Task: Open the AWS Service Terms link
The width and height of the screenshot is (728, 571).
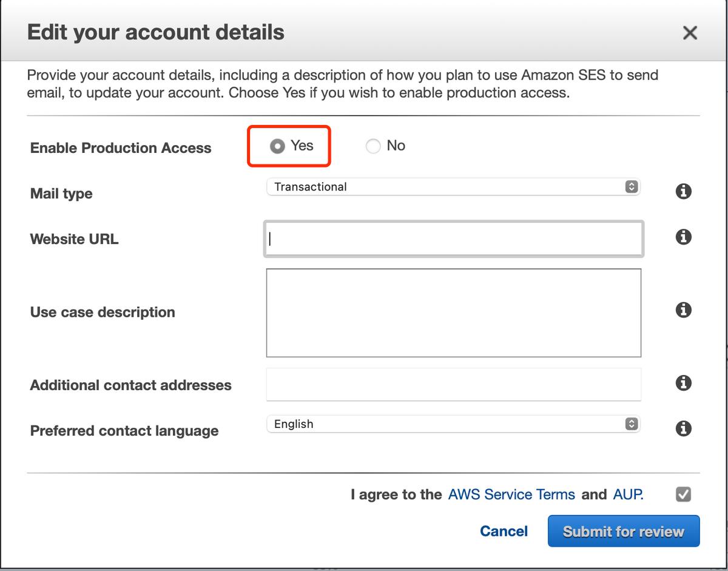Action: (511, 495)
